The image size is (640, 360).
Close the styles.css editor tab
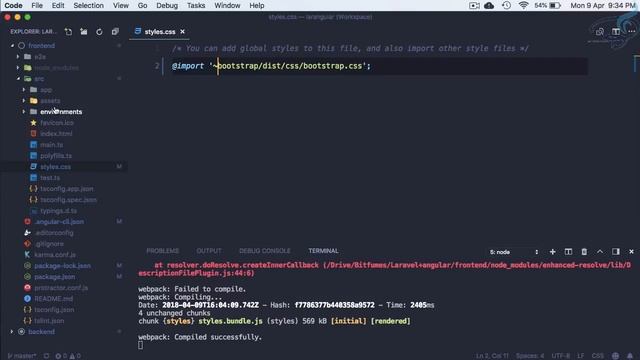click(182, 31)
